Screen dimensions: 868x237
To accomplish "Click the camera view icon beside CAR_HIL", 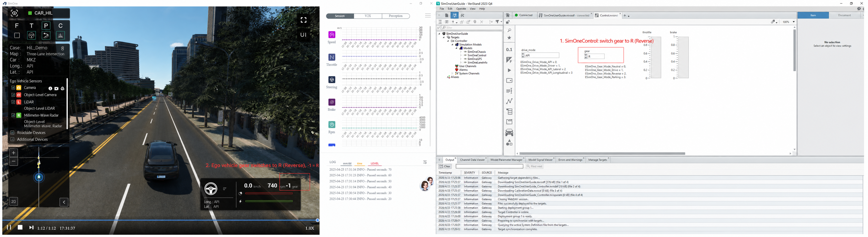I will point(14,13).
